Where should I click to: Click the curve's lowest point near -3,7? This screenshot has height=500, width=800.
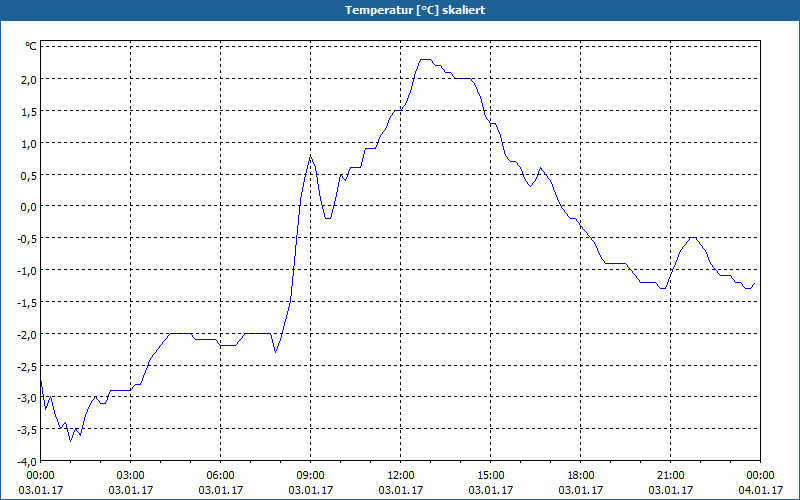(70, 441)
